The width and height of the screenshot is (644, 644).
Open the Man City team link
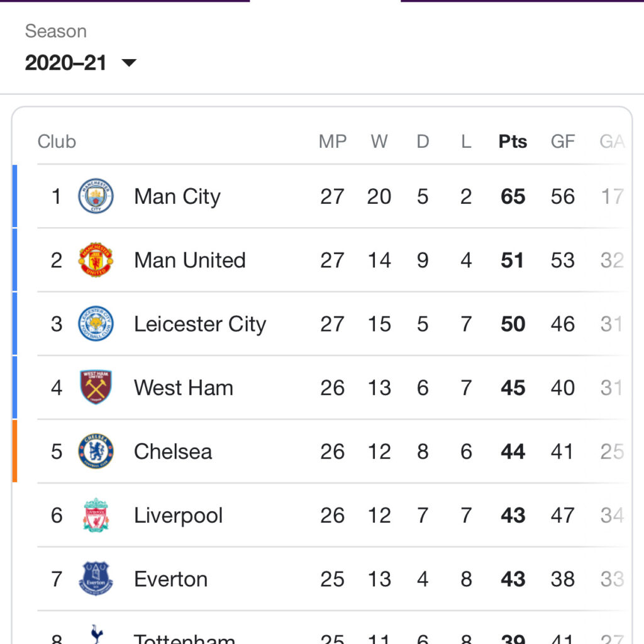tap(177, 196)
